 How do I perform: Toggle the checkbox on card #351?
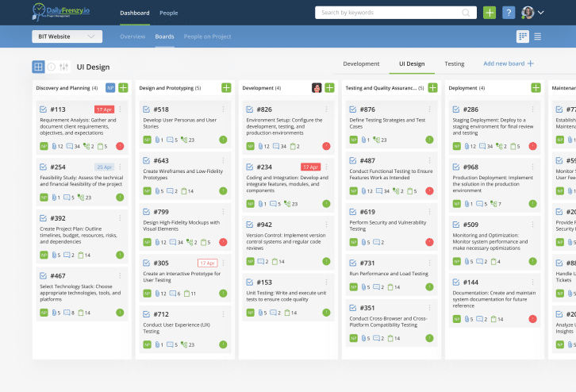coord(353,308)
